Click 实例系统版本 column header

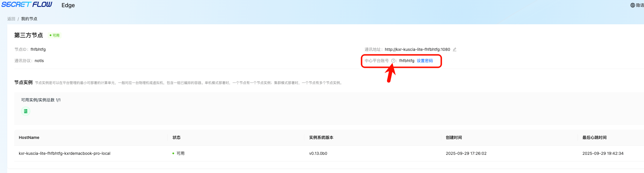click(x=321, y=137)
